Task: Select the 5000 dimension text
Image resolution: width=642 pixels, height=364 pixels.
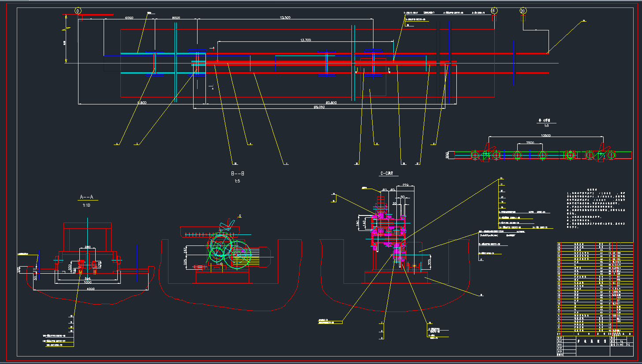Action: click(x=176, y=18)
